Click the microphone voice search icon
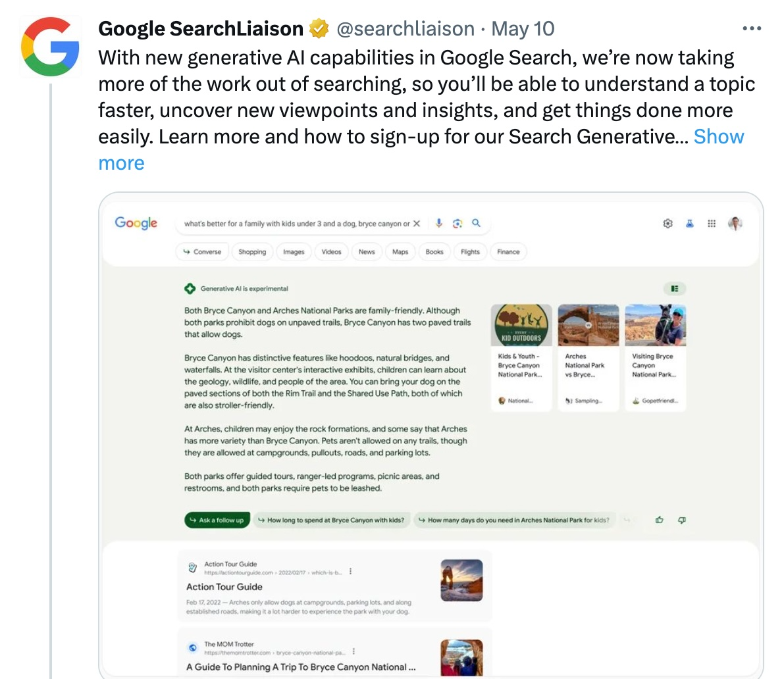The height and width of the screenshot is (679, 784). pyautogui.click(x=439, y=224)
